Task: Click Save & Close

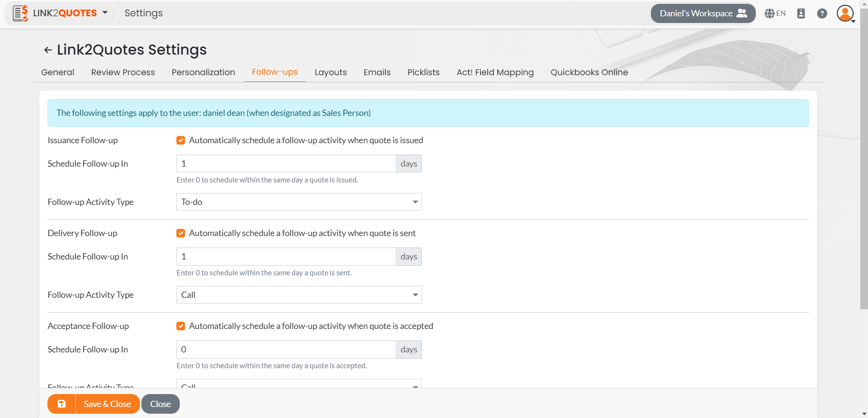Action: (107, 404)
